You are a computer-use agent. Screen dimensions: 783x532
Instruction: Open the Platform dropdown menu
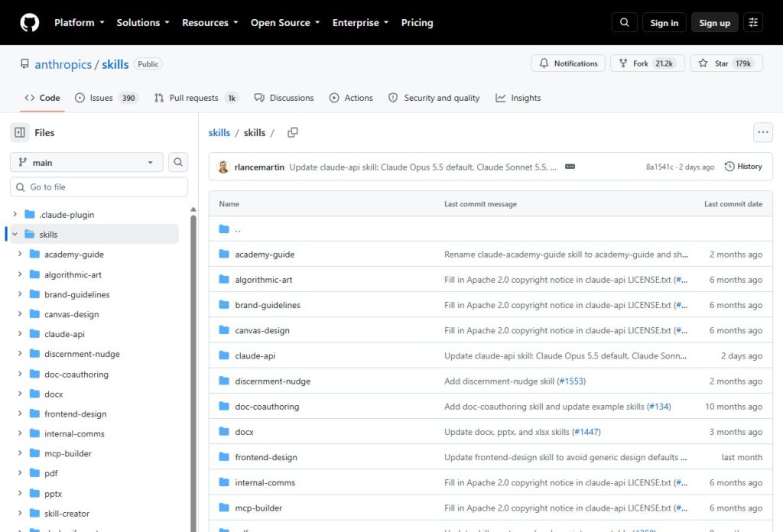pyautogui.click(x=80, y=22)
